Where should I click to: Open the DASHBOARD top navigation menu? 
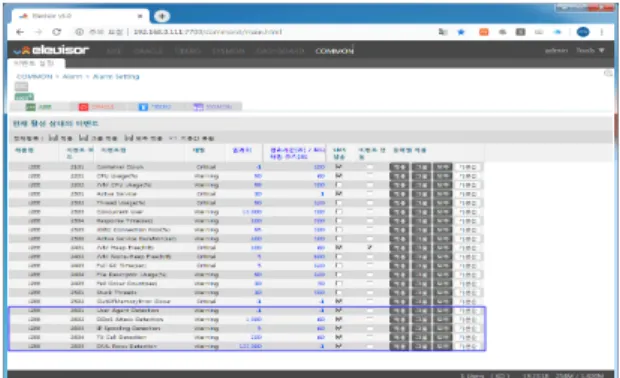tap(280, 51)
